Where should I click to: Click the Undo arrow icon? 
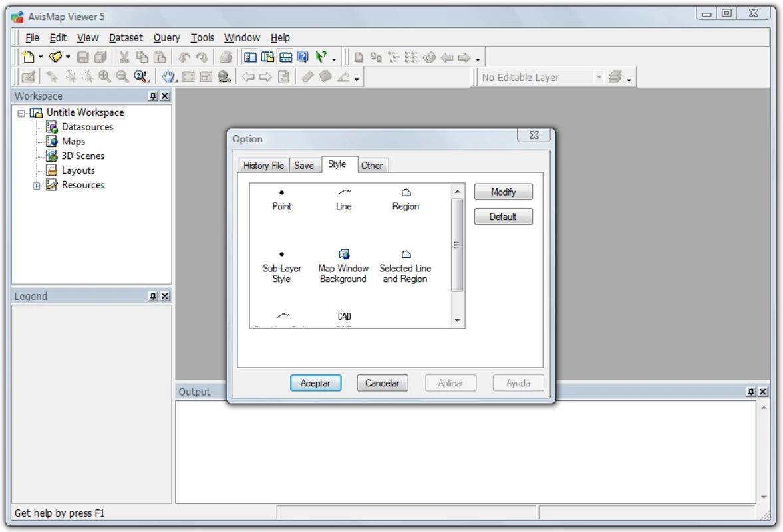point(184,57)
